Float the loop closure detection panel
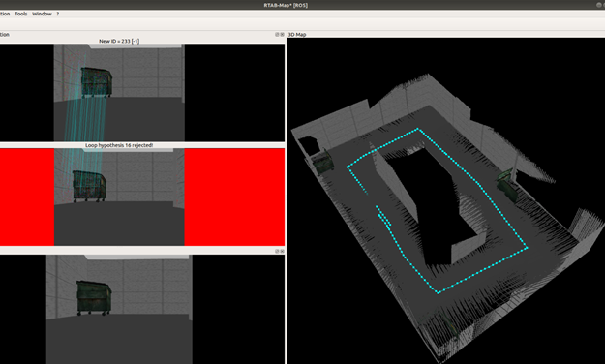The height and width of the screenshot is (364, 605). click(x=277, y=34)
